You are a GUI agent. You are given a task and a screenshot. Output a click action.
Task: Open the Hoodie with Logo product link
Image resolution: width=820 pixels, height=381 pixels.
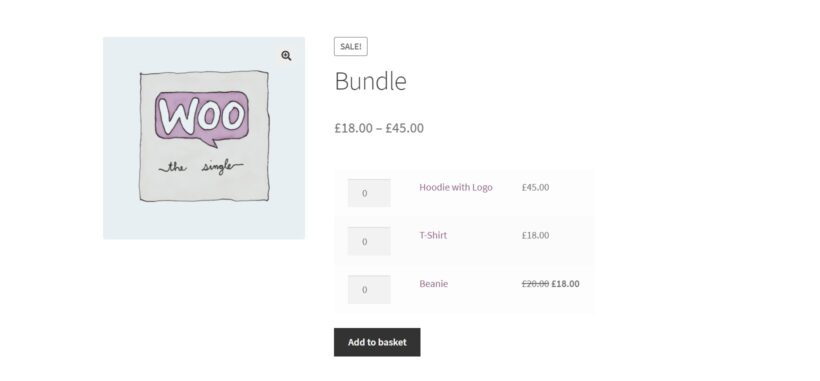[455, 187]
